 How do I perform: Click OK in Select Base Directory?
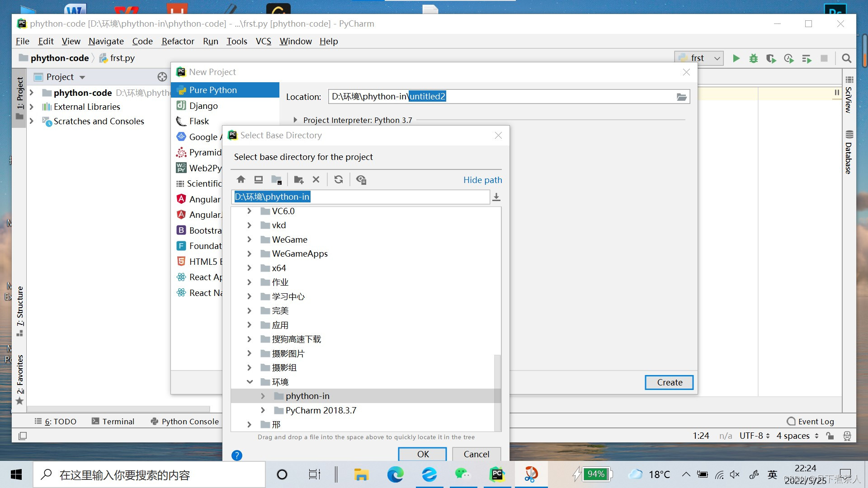coord(423,454)
